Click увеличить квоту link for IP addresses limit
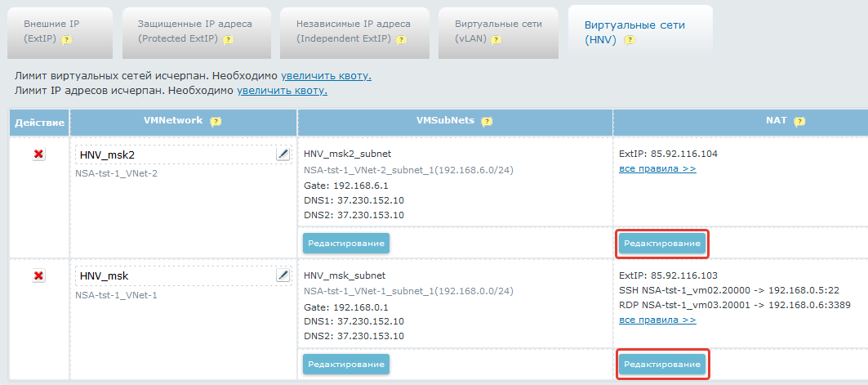Image resolution: width=868 pixels, height=385 pixels. 282,90
